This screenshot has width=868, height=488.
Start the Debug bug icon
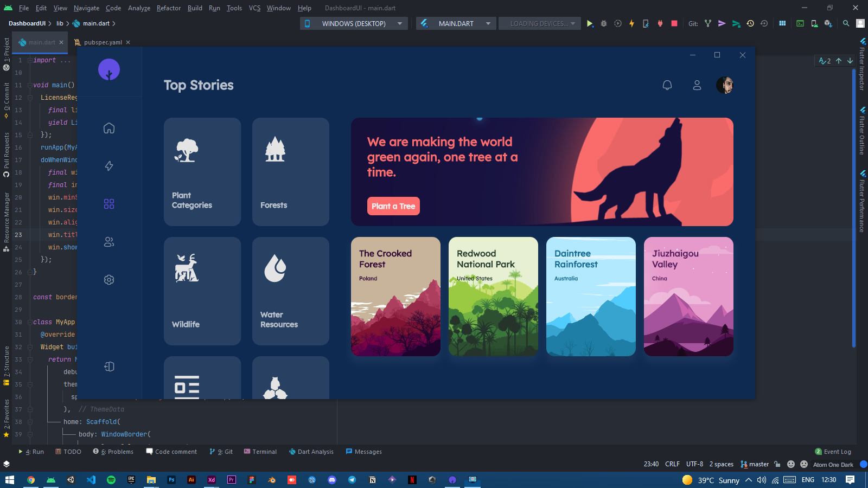tap(604, 23)
